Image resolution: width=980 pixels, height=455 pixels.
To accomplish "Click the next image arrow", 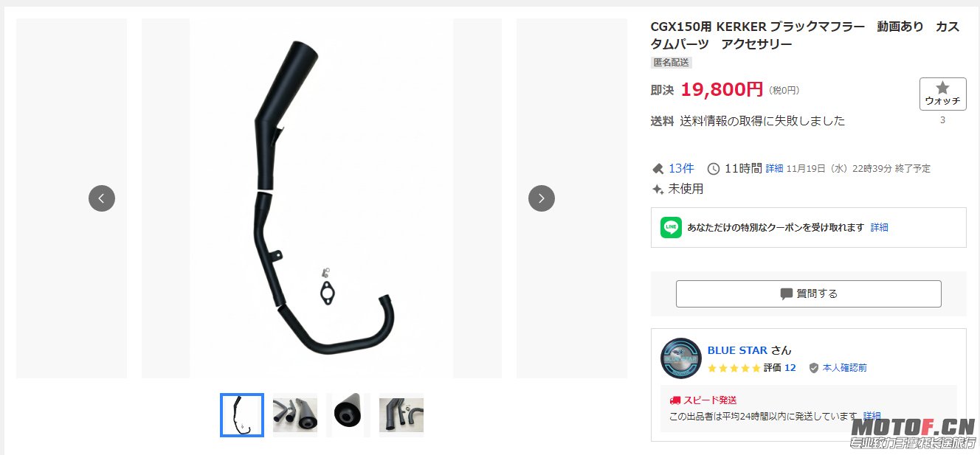I will [542, 198].
